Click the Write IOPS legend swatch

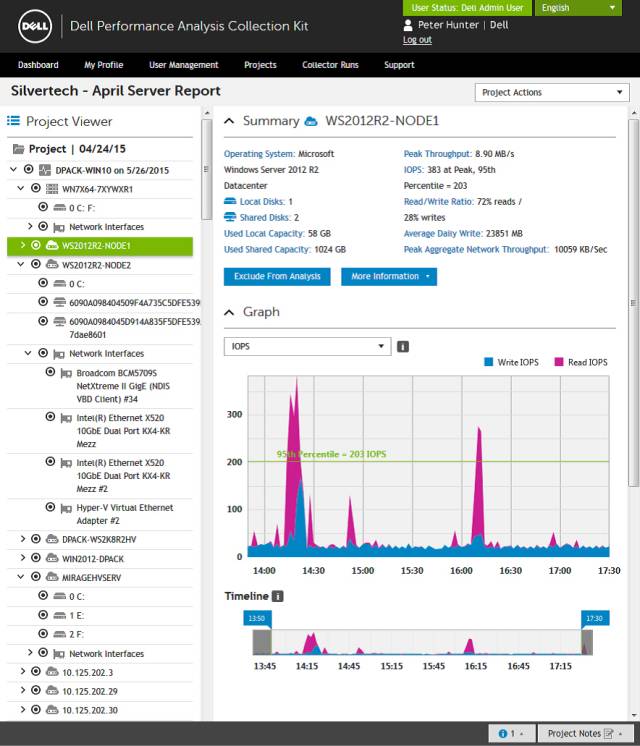coord(489,362)
